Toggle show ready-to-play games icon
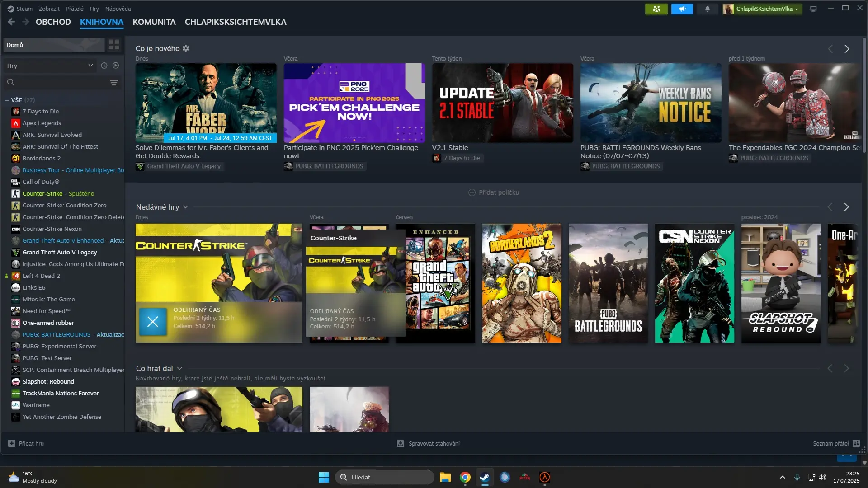This screenshot has width=868, height=488. [x=116, y=66]
